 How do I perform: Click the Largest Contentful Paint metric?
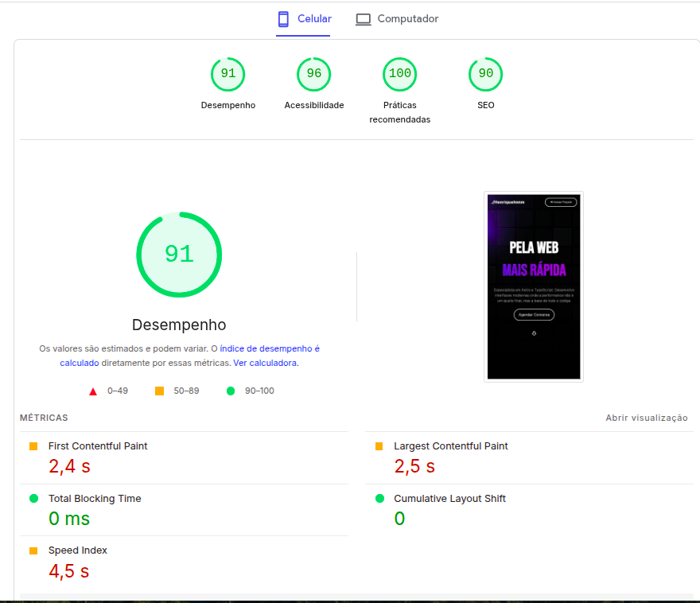point(450,446)
